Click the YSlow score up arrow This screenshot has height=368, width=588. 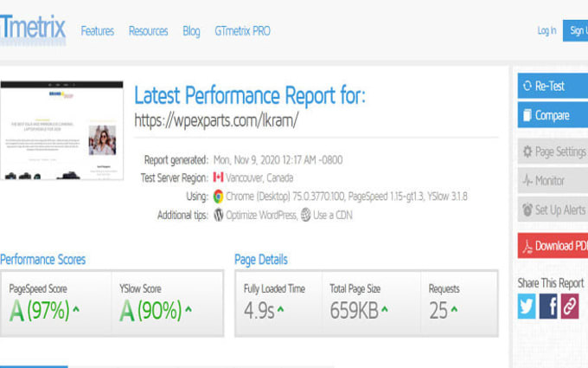pos(189,309)
